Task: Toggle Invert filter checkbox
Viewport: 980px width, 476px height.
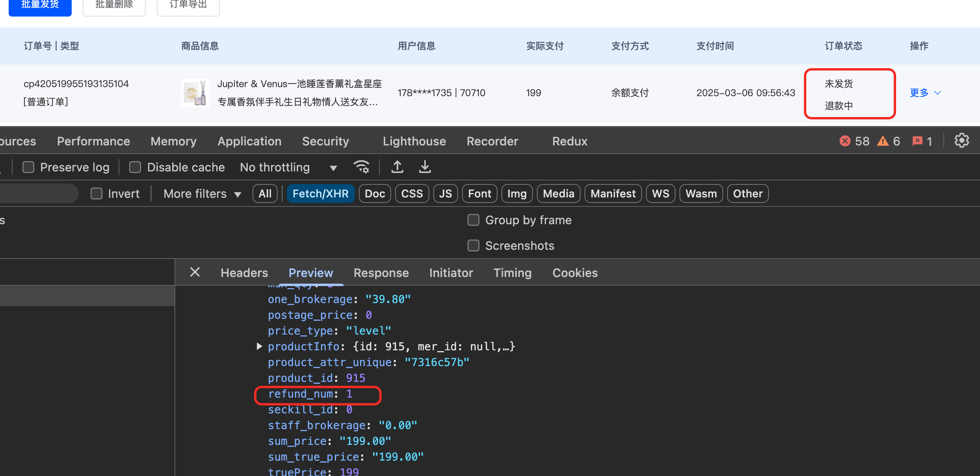Action: point(97,193)
